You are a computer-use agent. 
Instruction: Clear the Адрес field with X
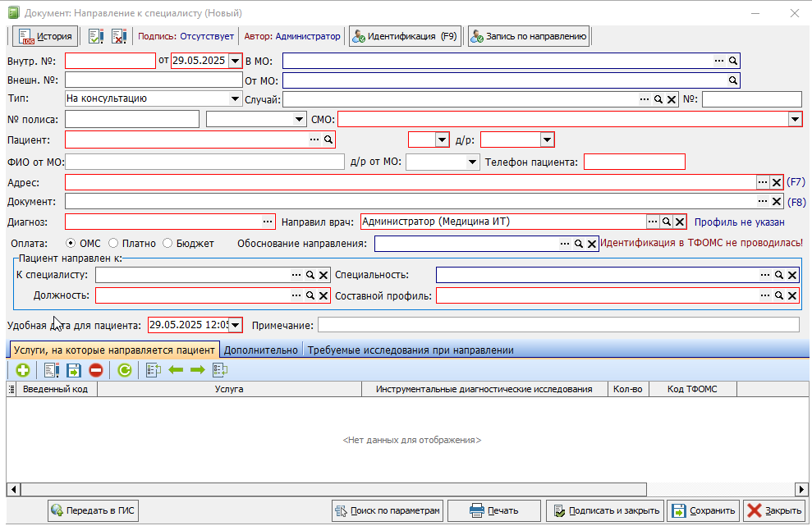pos(776,182)
